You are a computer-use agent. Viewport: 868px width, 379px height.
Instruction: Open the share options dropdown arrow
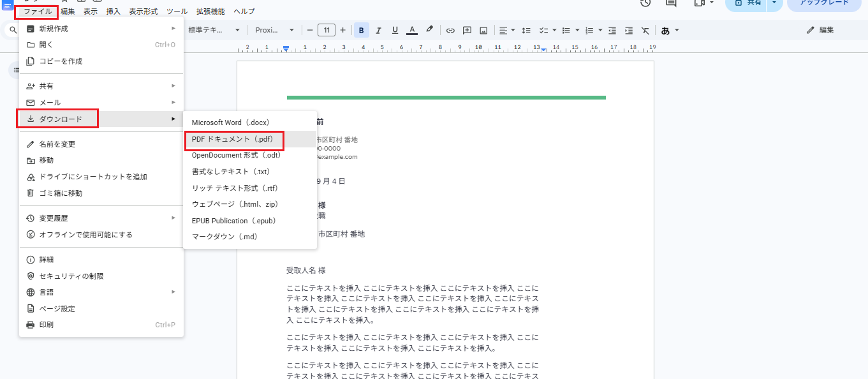click(x=774, y=3)
